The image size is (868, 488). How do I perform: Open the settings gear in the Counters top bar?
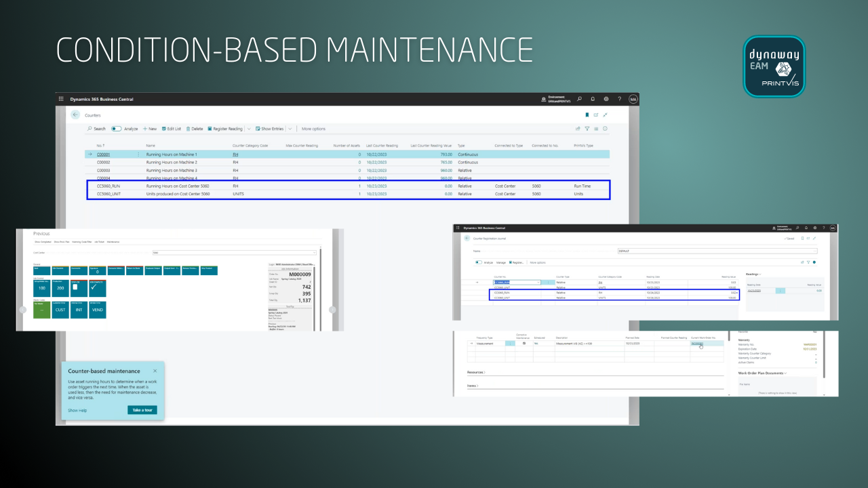pyautogui.click(x=606, y=99)
